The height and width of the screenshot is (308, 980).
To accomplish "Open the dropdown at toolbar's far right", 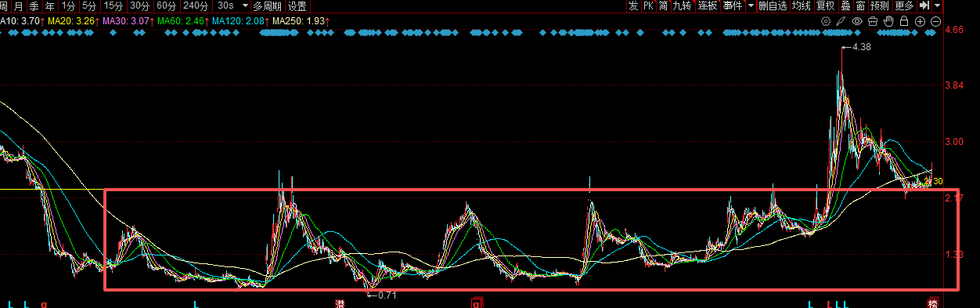I will (x=937, y=5).
